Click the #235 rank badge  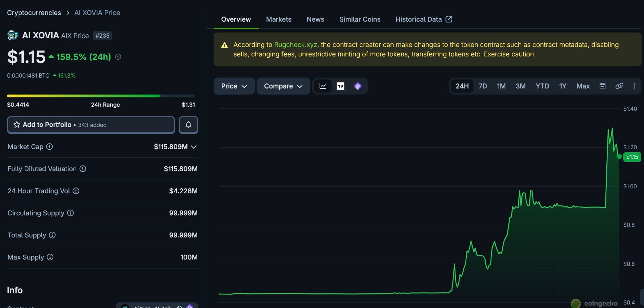[x=102, y=36]
